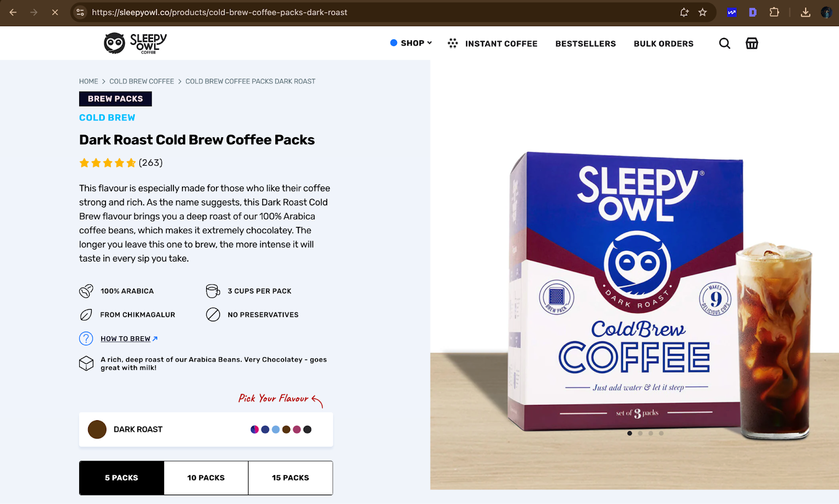Open BESTSELLERS menu item
839x504 pixels.
click(x=585, y=43)
